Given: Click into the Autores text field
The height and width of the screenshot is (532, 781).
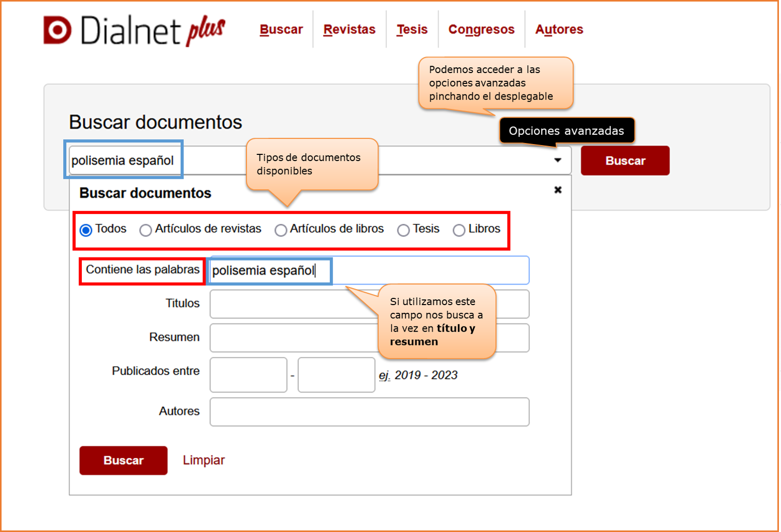Looking at the screenshot, I should click(369, 412).
